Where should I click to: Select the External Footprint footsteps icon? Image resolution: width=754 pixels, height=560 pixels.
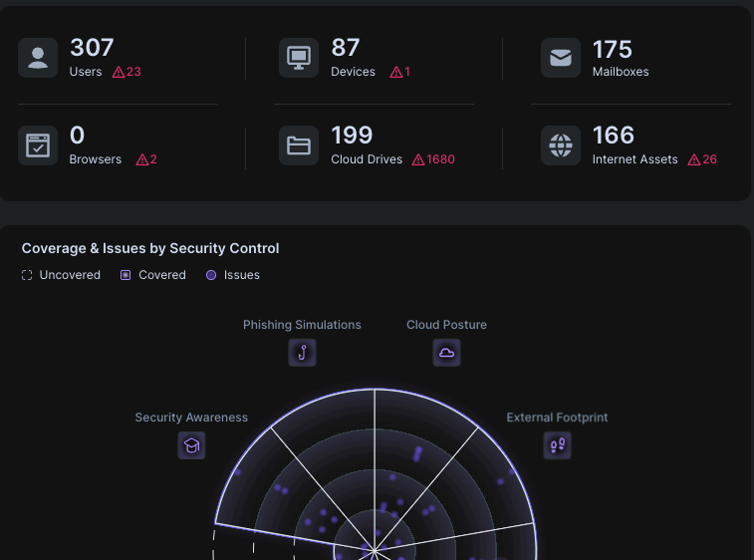pyautogui.click(x=558, y=445)
